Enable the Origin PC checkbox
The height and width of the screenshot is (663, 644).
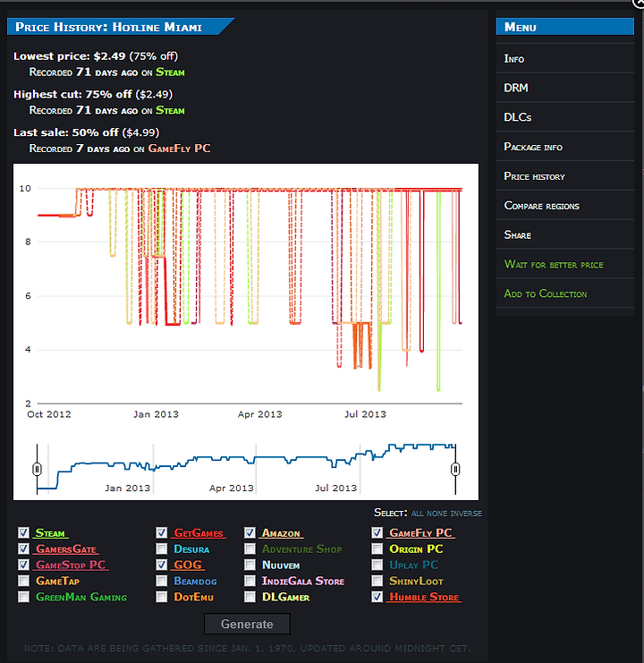377,548
